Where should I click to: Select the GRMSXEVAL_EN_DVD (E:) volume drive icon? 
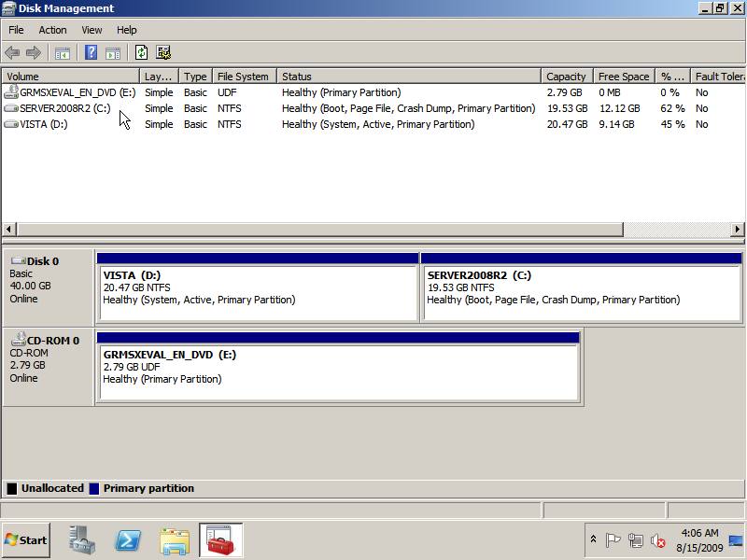(11, 91)
